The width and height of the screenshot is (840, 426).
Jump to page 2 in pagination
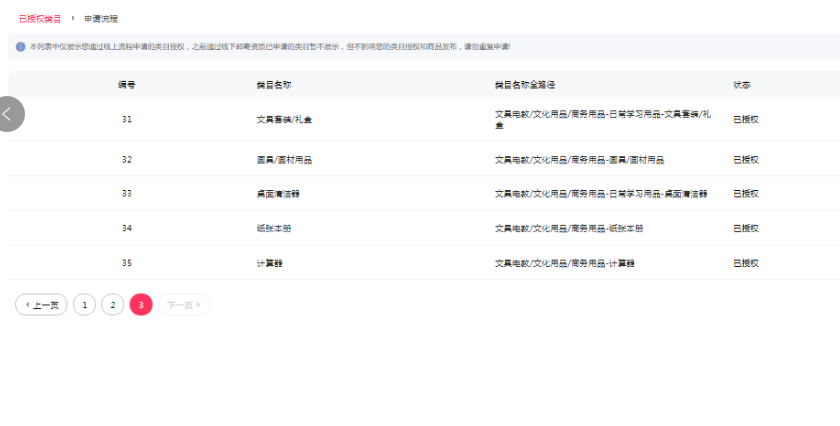pos(113,305)
